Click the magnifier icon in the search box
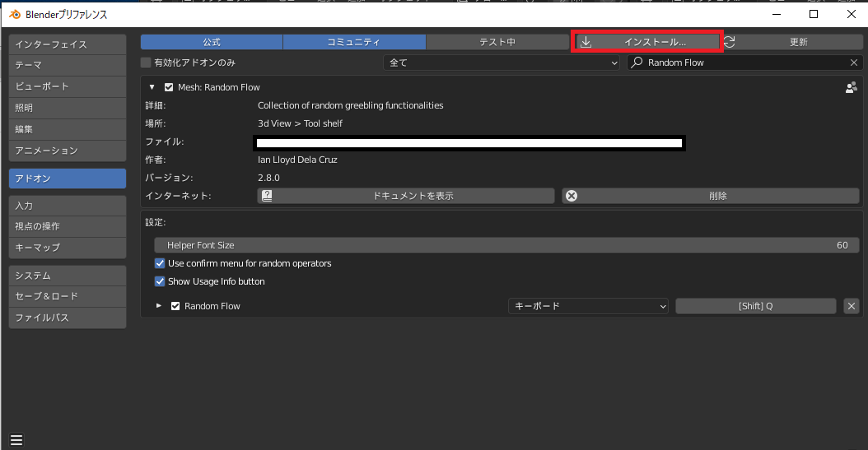 [637, 63]
